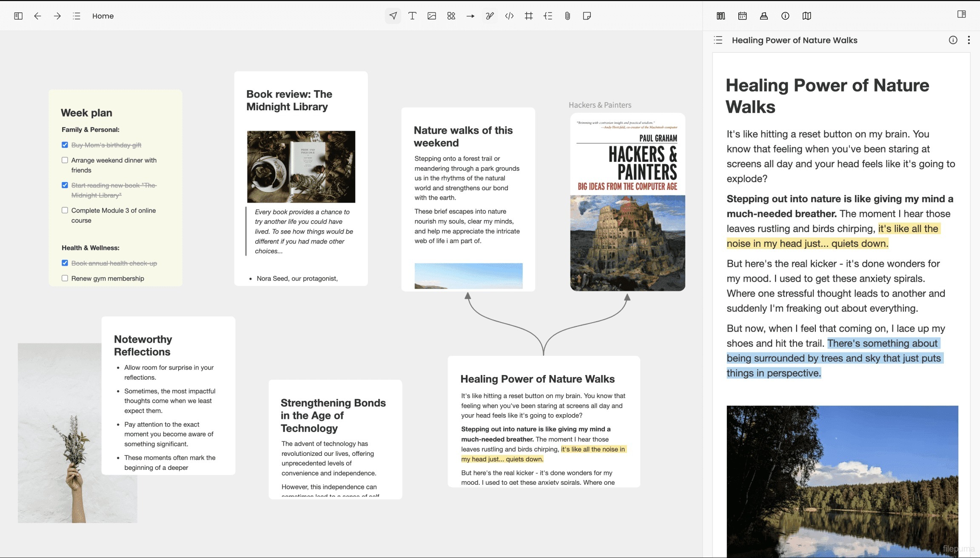Open the Calendar panel tab
The width and height of the screenshot is (980, 558).
point(743,16)
